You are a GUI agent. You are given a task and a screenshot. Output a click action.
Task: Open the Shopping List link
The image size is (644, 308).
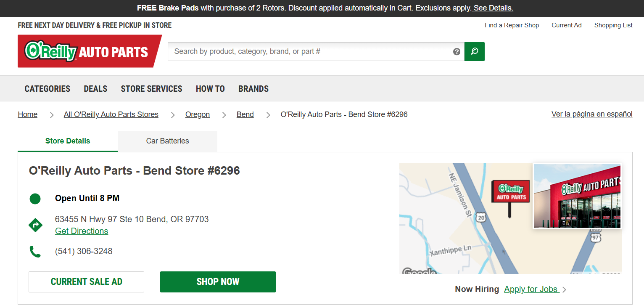(613, 25)
